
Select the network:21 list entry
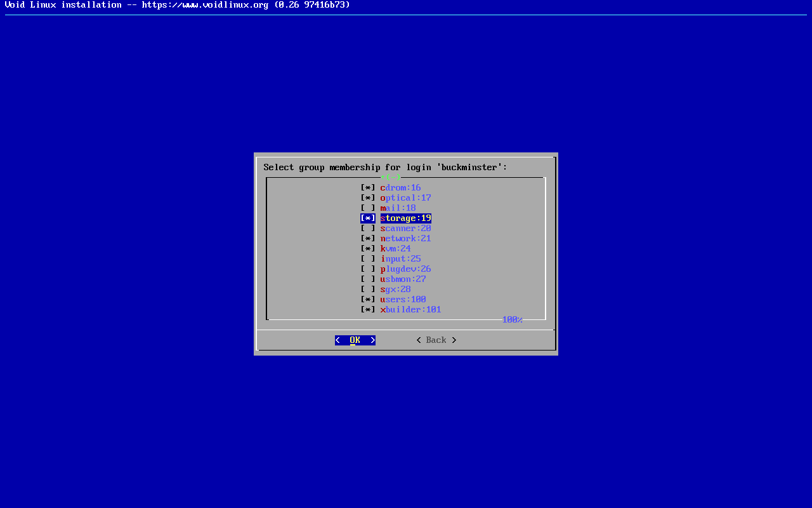click(x=405, y=239)
